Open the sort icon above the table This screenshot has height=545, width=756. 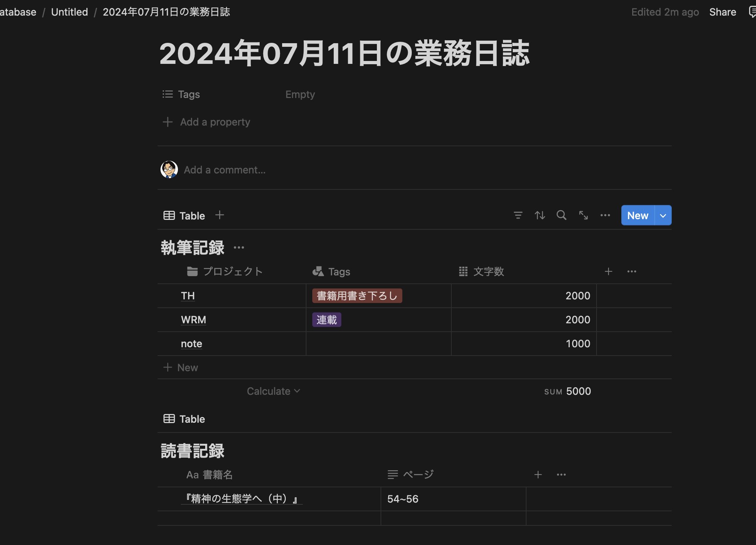tap(540, 215)
